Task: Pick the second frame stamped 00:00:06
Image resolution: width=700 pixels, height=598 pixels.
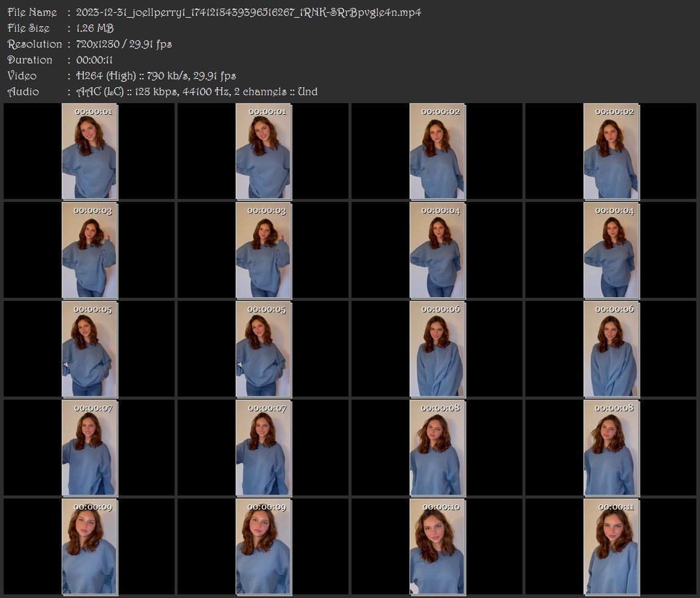Action: [x=611, y=349]
